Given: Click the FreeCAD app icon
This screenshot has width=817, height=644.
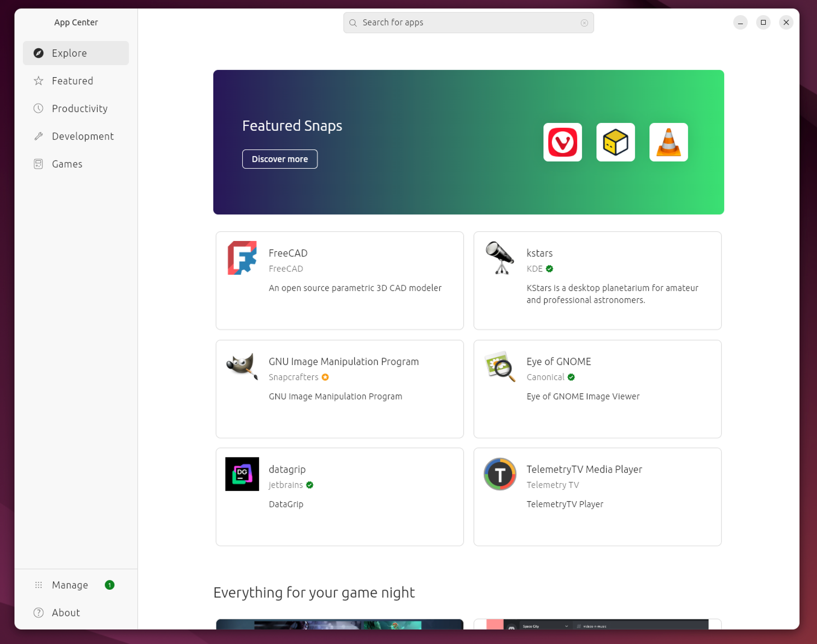Looking at the screenshot, I should 242,258.
